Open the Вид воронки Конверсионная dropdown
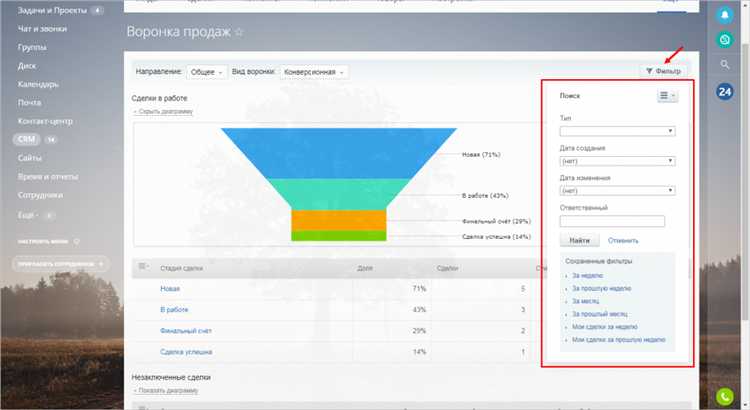The width and height of the screenshot is (750, 410). coord(314,72)
